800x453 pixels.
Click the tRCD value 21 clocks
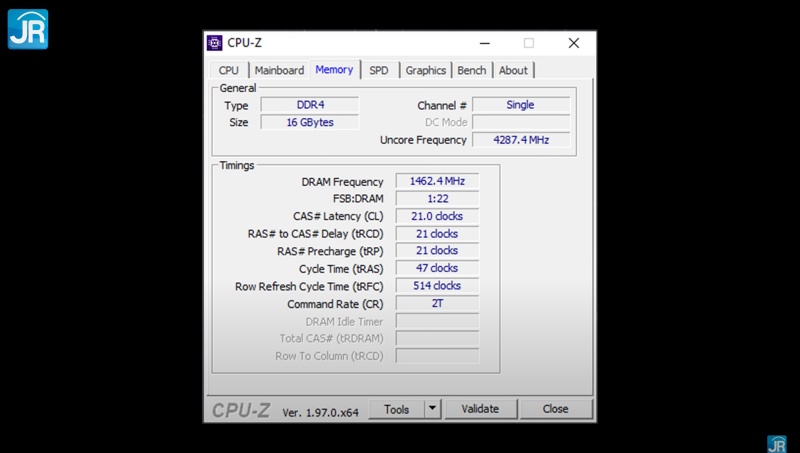pyautogui.click(x=437, y=234)
